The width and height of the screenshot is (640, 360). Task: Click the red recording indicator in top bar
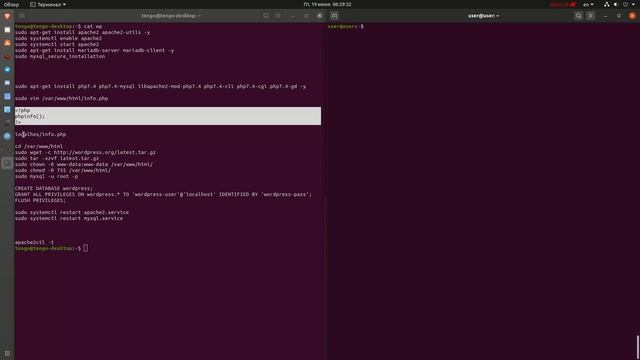(562, 4)
